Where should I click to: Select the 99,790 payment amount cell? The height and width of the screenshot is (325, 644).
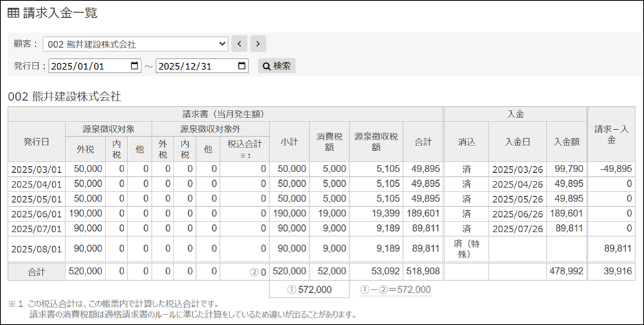point(566,170)
